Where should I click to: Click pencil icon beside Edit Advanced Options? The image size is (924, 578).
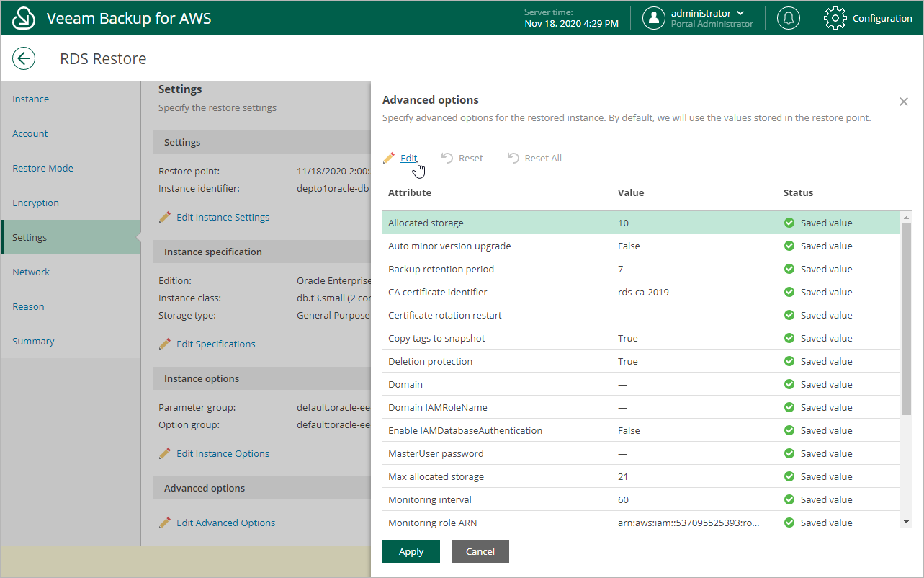coord(165,523)
